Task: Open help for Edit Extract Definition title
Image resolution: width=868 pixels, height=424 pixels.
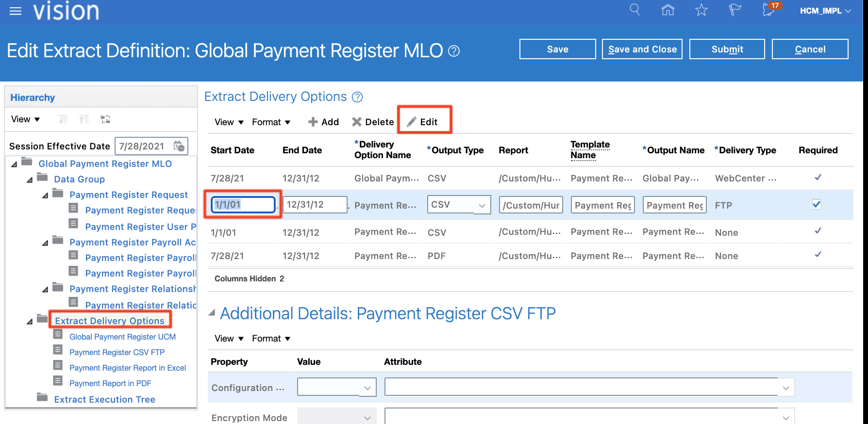Action: 454,51
